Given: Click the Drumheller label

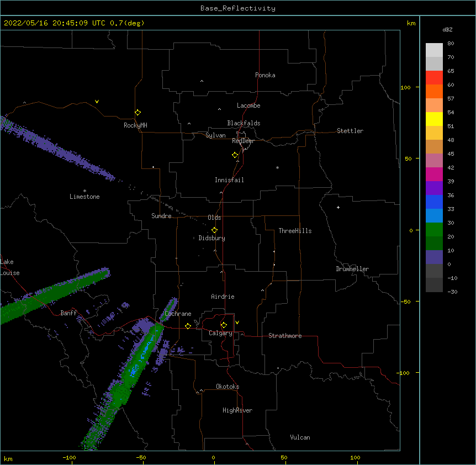Looking at the screenshot, I should coord(352,269).
